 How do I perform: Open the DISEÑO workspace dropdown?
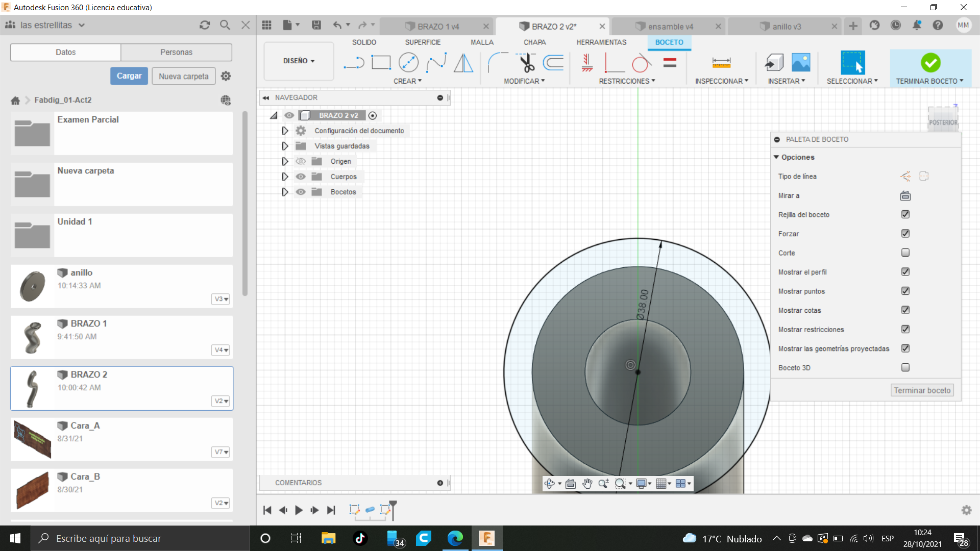[299, 61]
